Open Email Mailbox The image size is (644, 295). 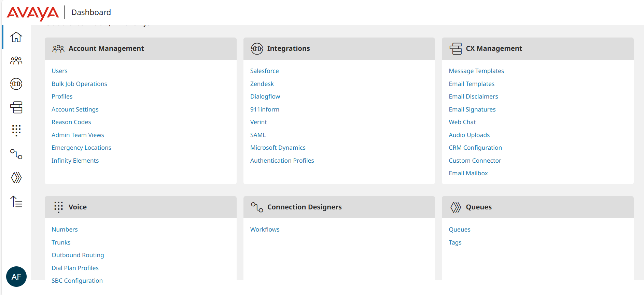tap(468, 173)
